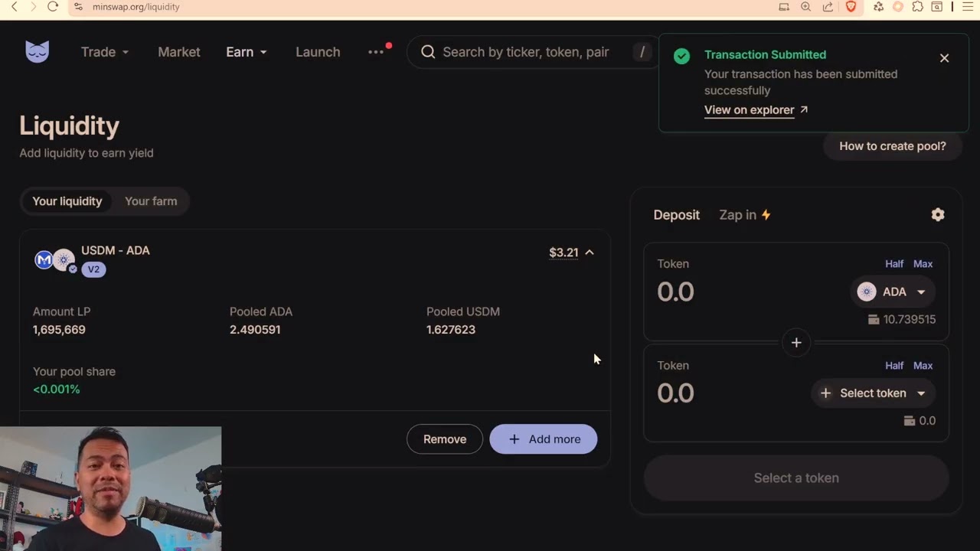Click the share page icon
Screen dimensions: 980x551
coord(828,7)
